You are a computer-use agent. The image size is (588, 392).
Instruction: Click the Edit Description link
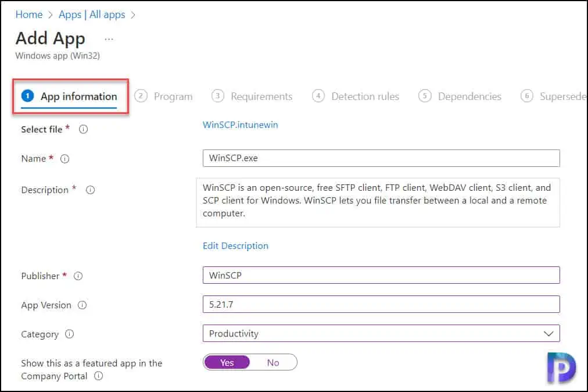point(235,246)
